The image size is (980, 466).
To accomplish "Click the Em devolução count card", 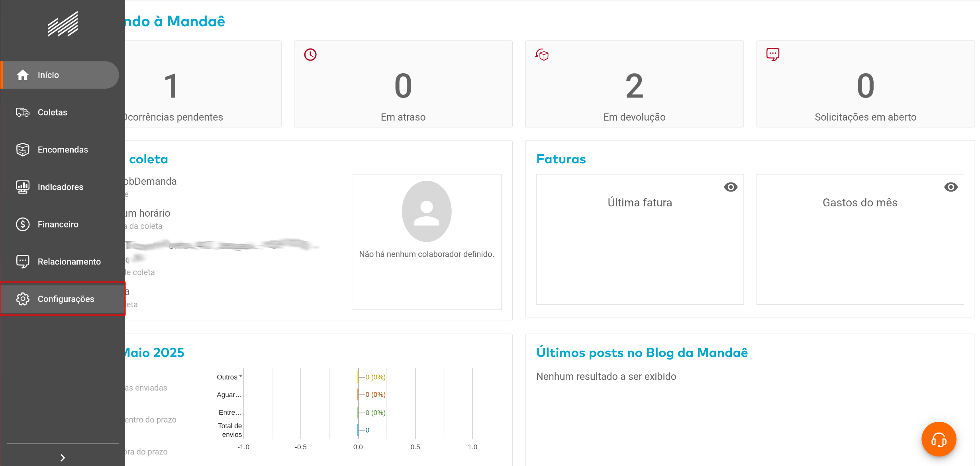I will pos(634,84).
